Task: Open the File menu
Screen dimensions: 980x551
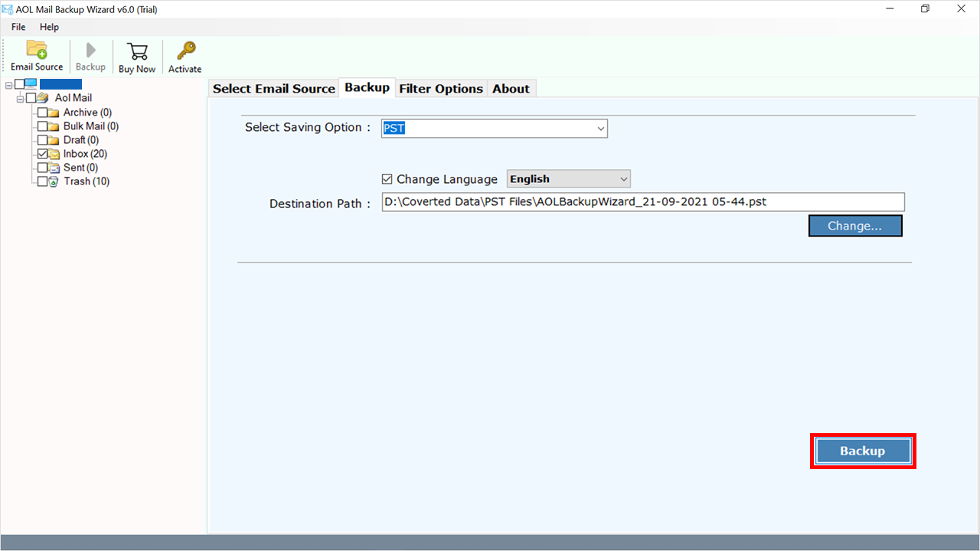Action: tap(18, 27)
